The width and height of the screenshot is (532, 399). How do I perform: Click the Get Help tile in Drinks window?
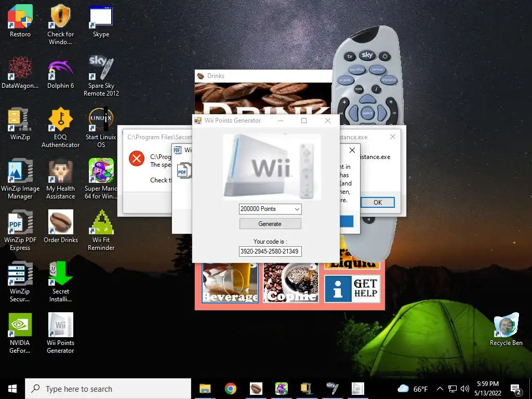352,289
